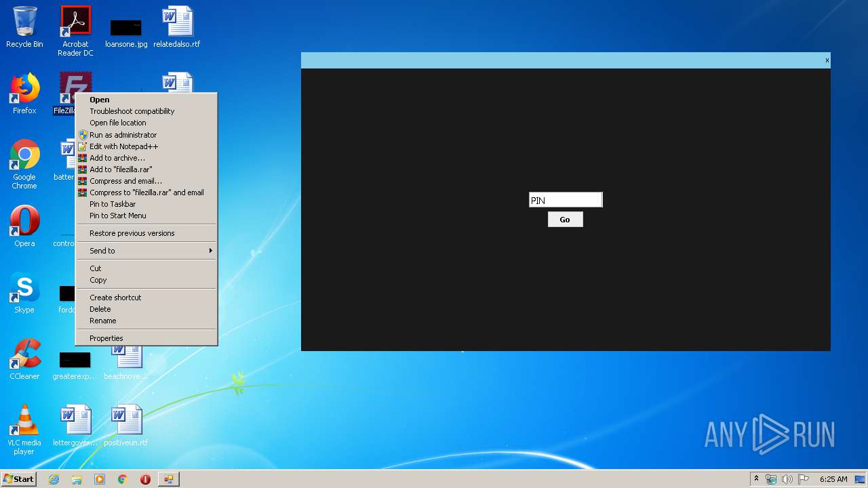Open Properties from the context menu
868x488 pixels.
click(146, 338)
